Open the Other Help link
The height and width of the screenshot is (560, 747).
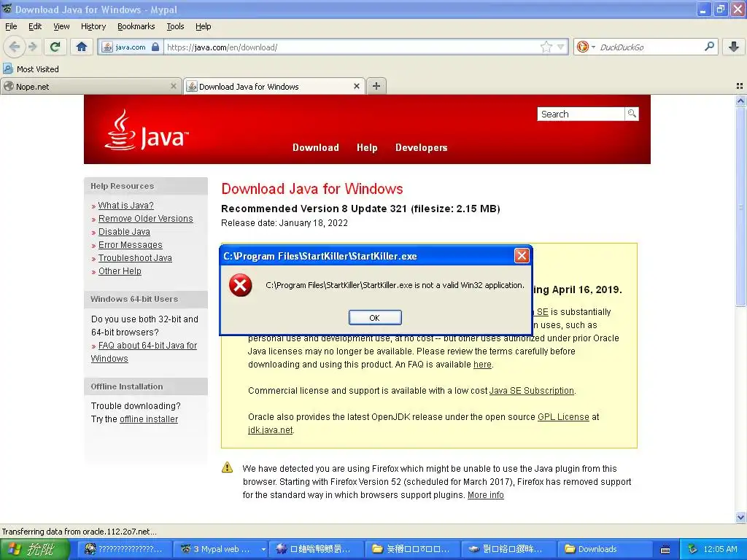[x=120, y=271]
